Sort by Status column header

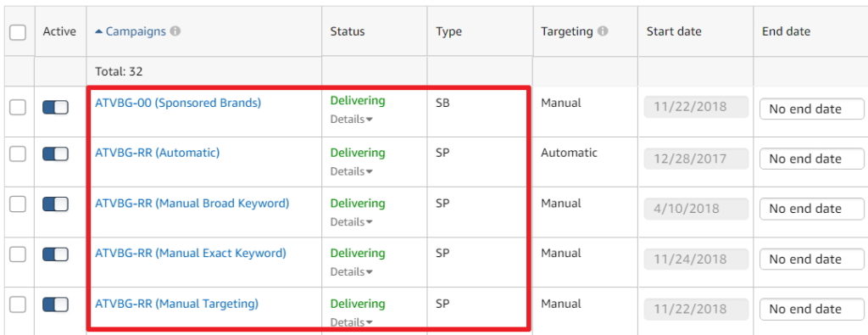point(347,31)
